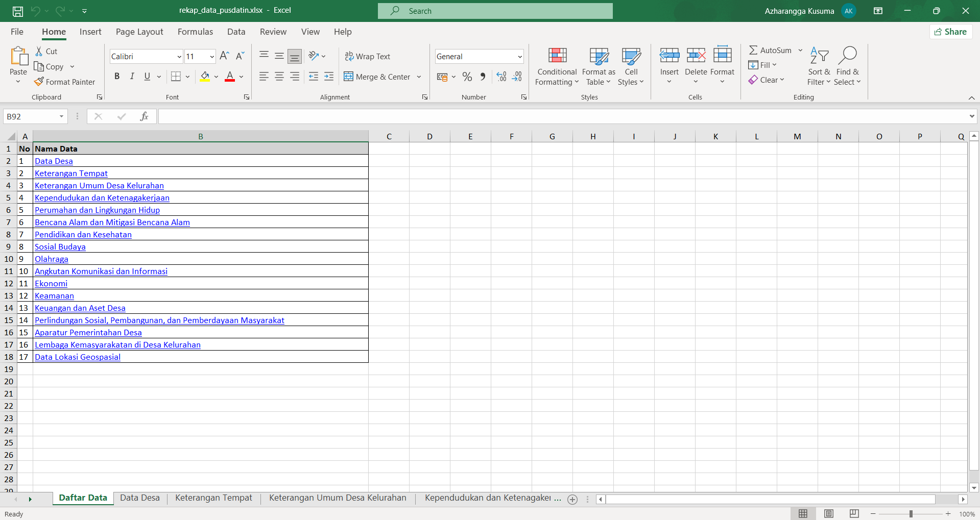Click Insert Function fx icon
The image size is (980, 520).
click(144, 116)
